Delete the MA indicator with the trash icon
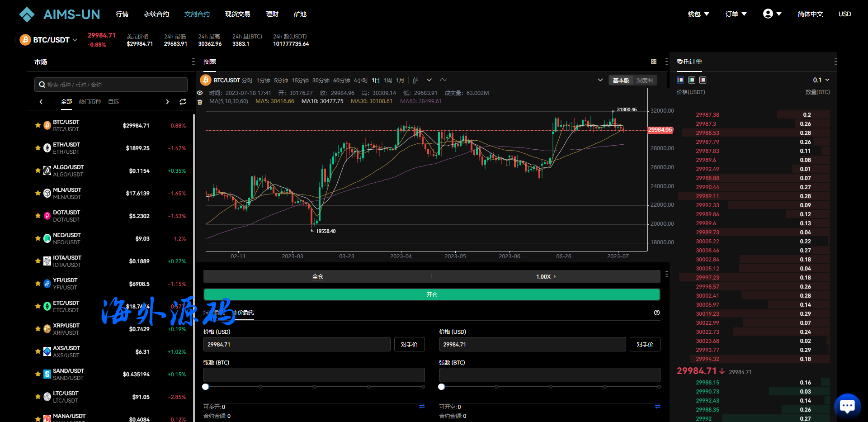 point(200,102)
